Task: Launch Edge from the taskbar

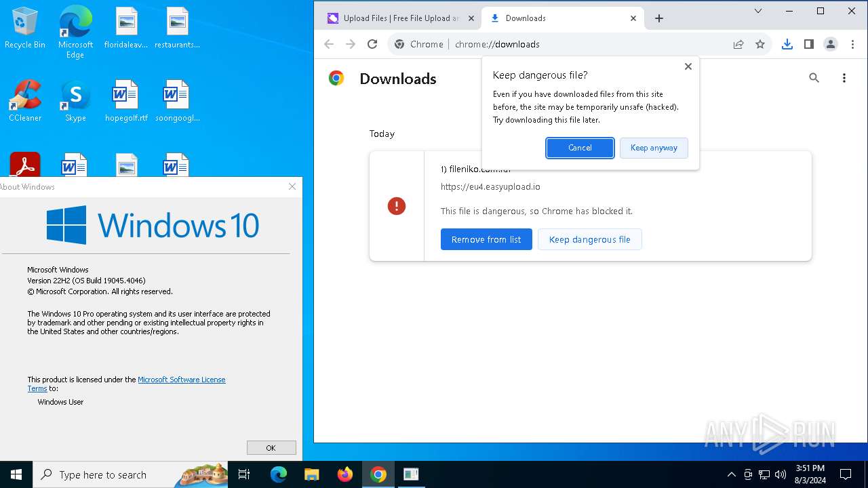Action: coord(279,474)
